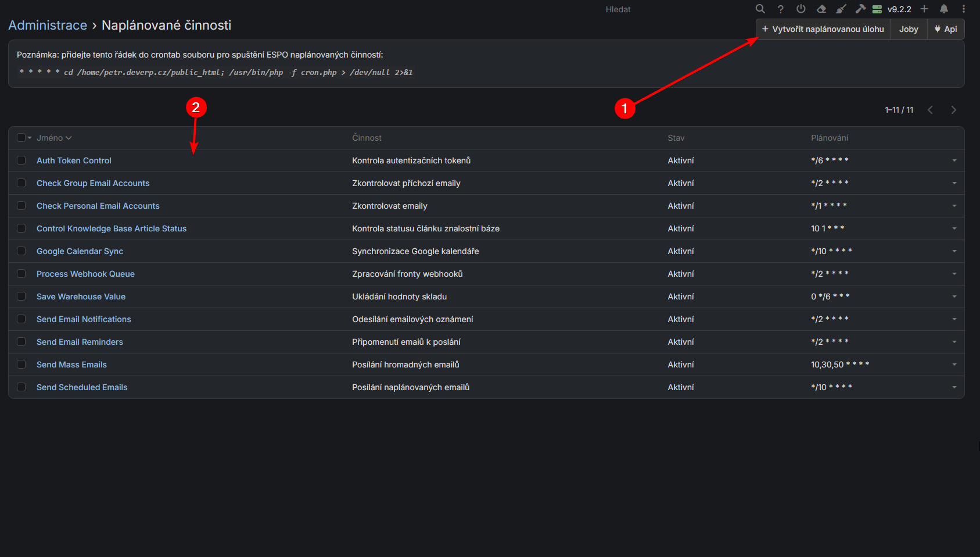Open row dropdown for Save Warehouse Value
This screenshot has height=557, width=980.
pyautogui.click(x=954, y=297)
